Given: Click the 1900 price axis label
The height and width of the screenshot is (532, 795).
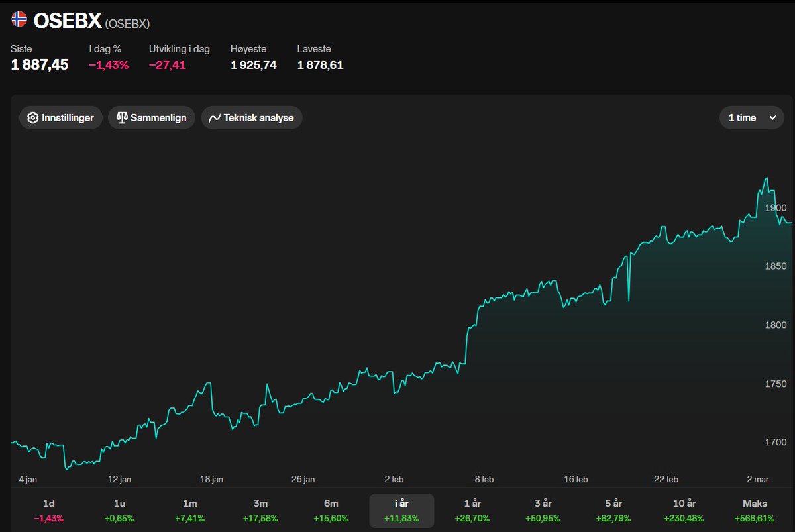Looking at the screenshot, I should (x=775, y=207).
